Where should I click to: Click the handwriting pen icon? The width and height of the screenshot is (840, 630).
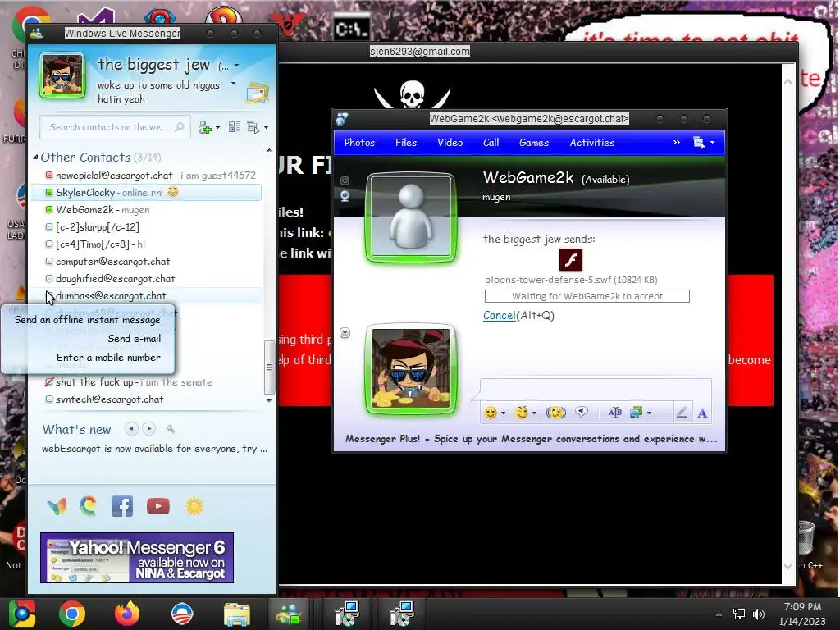[682, 413]
